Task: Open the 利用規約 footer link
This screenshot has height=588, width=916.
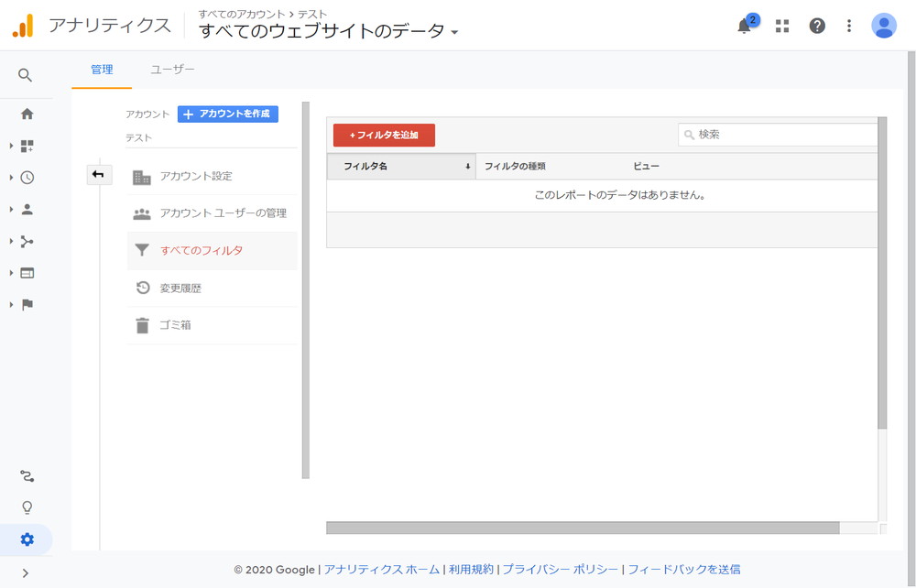Action: tap(471, 570)
